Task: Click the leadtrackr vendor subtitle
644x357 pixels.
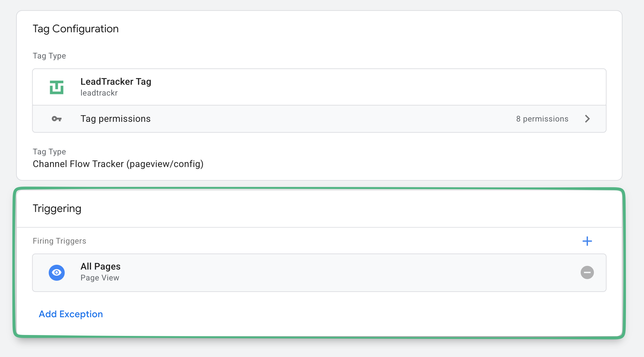Action: (99, 93)
